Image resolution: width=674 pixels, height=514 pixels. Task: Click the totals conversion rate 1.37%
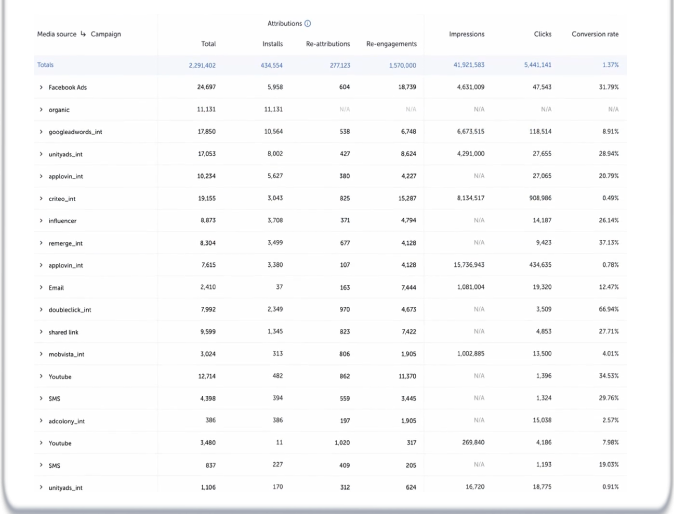coord(610,65)
